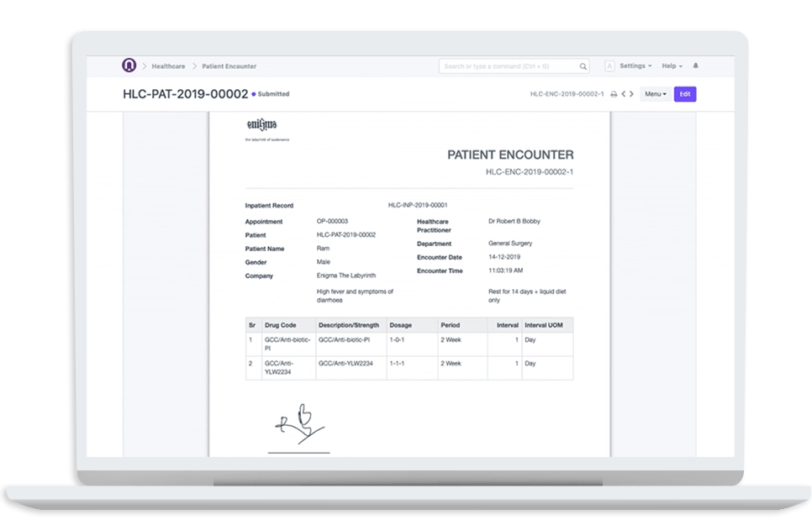Image resolution: width=812 pixels, height=520 pixels.
Task: Click the Drug Code column header
Action: click(279, 324)
